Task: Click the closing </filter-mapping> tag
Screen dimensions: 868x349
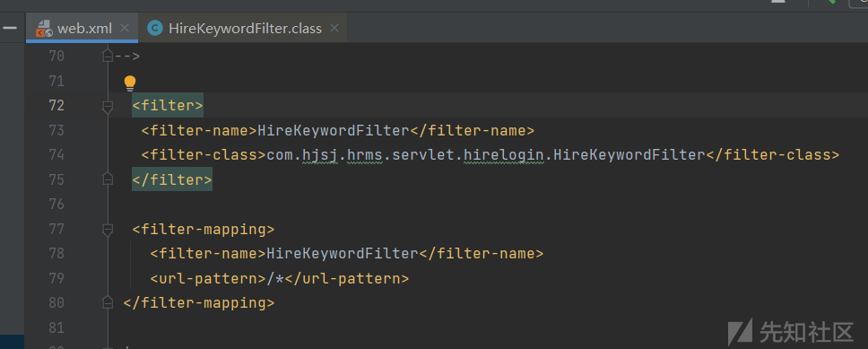Action: point(199,303)
